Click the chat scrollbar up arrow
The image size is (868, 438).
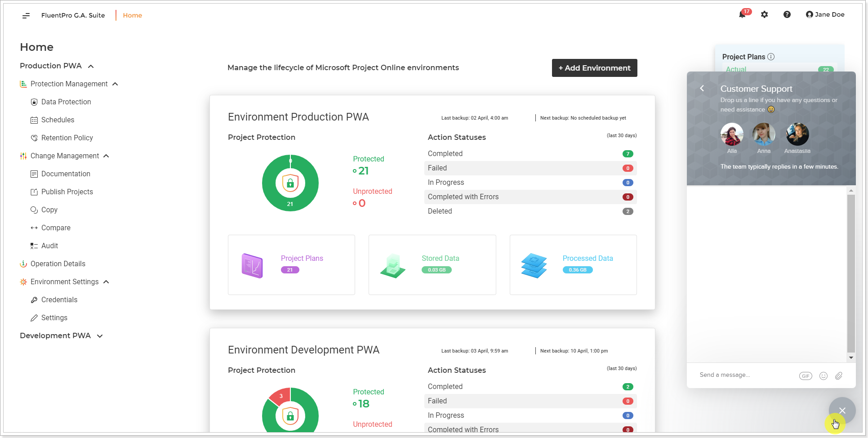pos(851,191)
